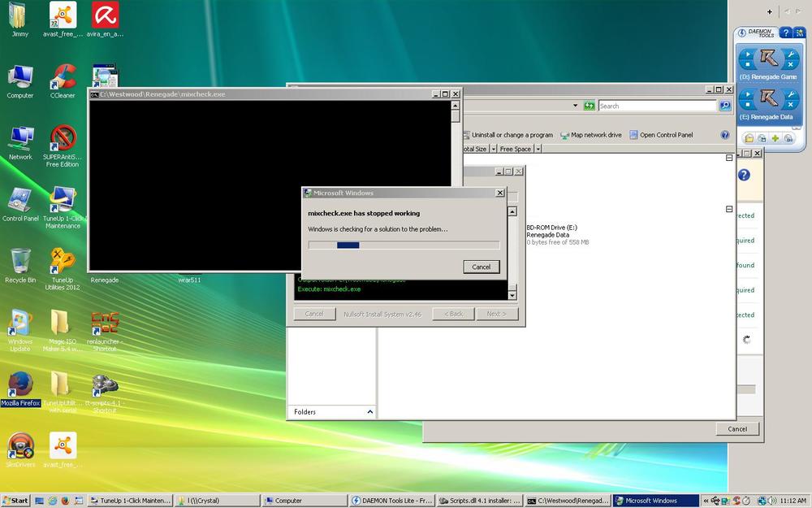Screen dimensions: 812x508
Task: Open the Jimmy user folder on desktop
Action: point(19,20)
